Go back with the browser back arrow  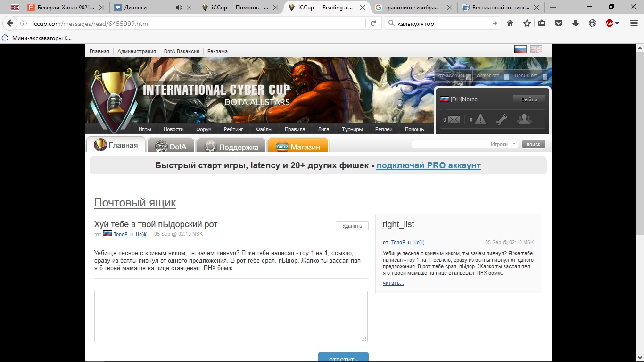point(10,23)
